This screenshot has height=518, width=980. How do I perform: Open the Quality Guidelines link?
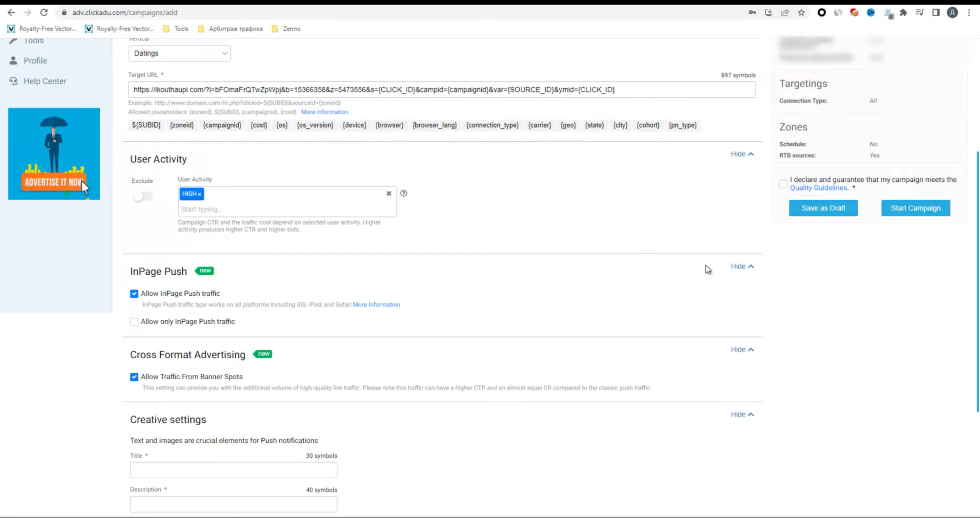818,188
